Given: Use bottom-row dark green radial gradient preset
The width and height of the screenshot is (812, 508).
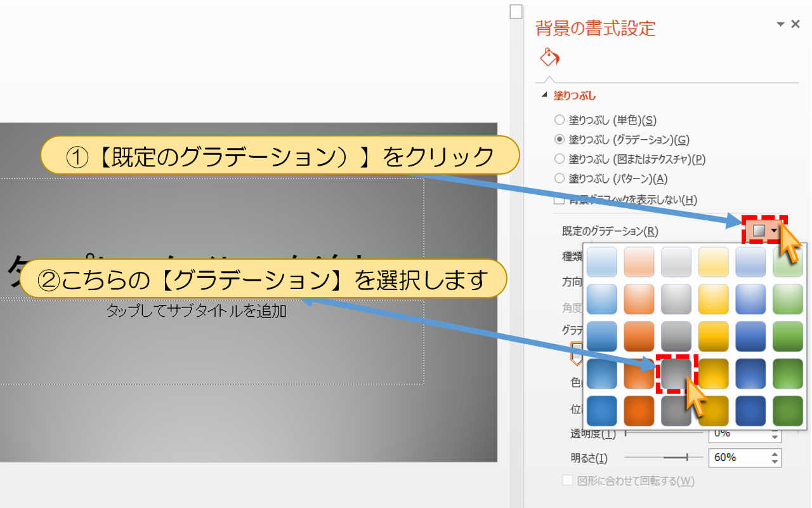Looking at the screenshot, I should coord(788,411).
